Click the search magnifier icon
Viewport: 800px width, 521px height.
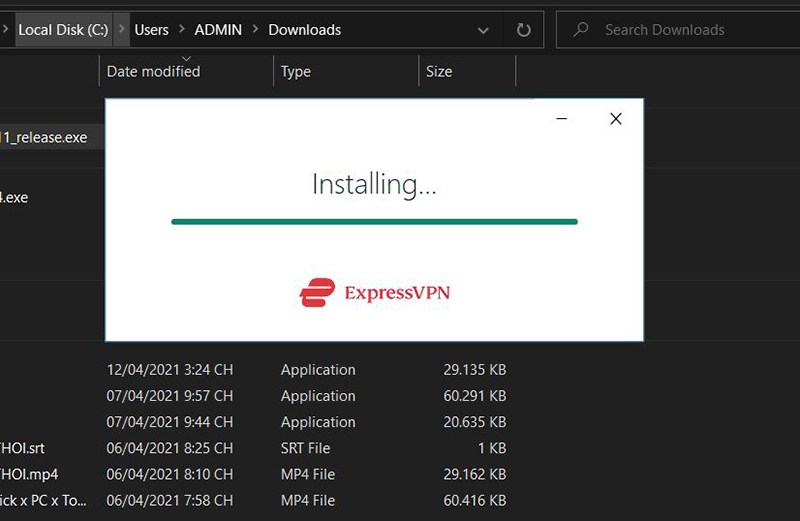tap(581, 30)
